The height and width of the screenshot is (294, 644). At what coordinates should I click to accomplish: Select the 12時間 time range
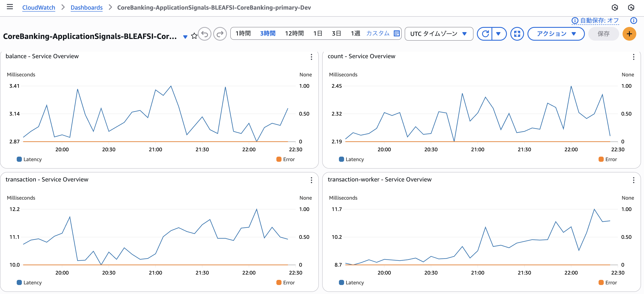pyautogui.click(x=294, y=33)
